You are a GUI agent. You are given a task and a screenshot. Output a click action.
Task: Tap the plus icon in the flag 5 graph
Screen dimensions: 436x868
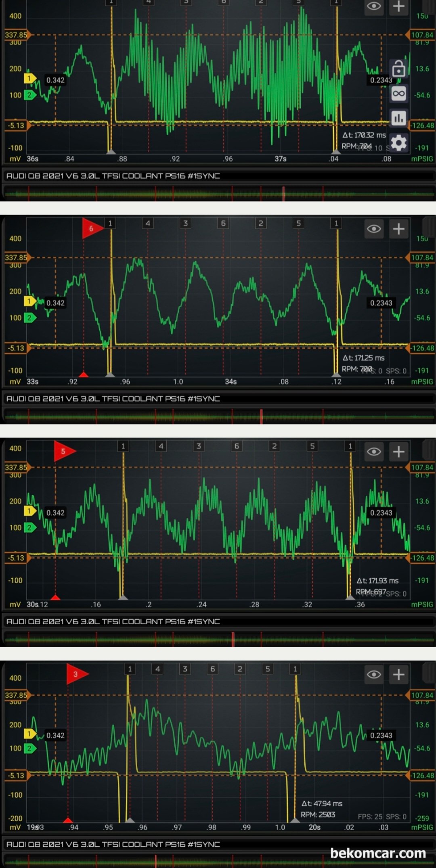tap(398, 452)
